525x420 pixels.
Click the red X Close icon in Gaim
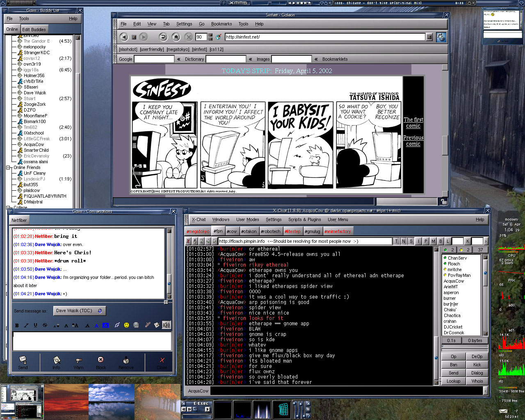pyautogui.click(x=162, y=360)
